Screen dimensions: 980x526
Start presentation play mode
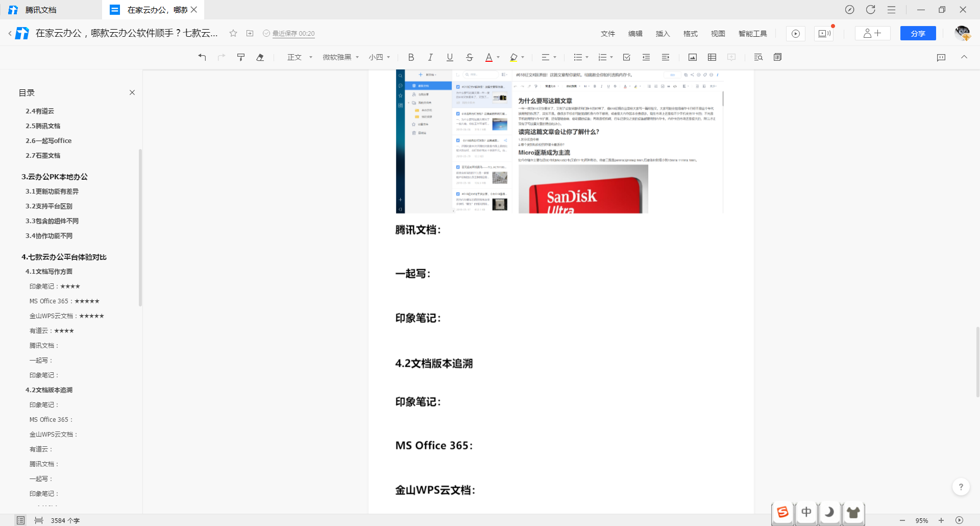(796, 34)
